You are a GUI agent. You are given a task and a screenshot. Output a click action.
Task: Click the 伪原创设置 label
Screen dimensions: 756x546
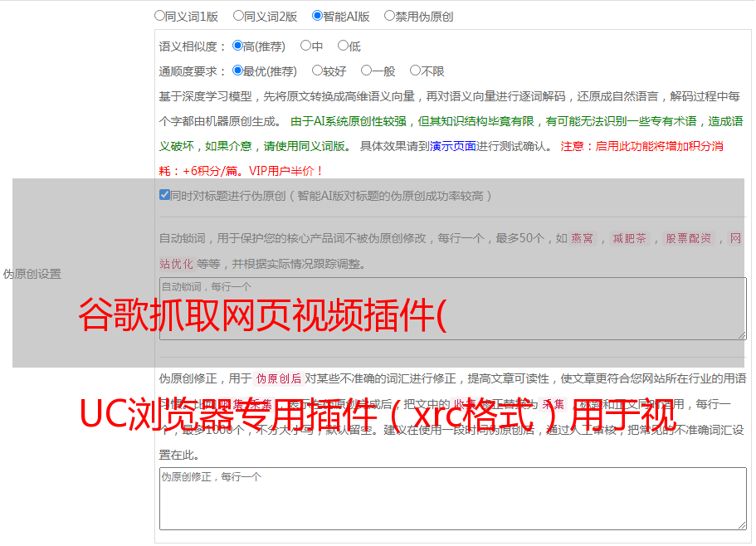point(32,274)
